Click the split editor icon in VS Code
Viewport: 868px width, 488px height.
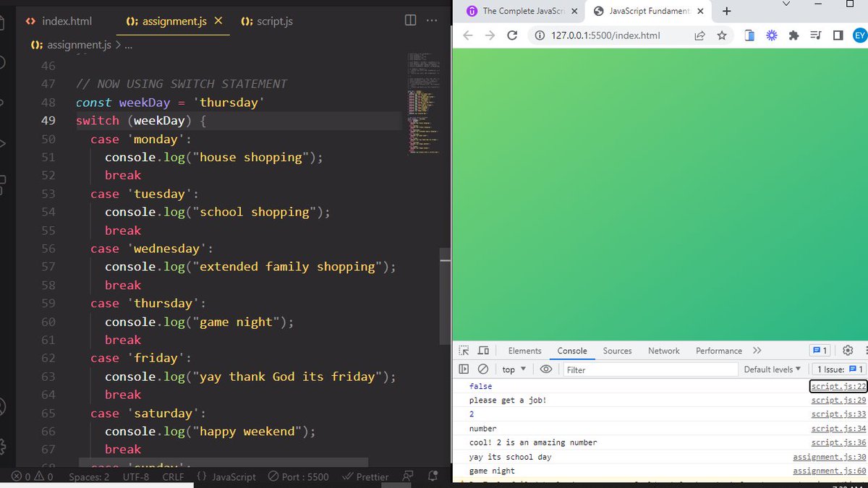click(x=410, y=21)
